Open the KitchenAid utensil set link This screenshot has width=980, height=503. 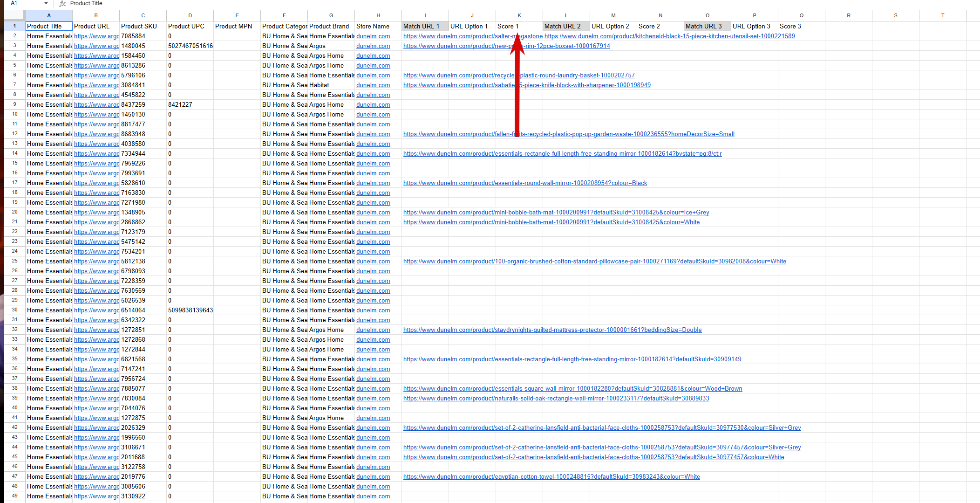669,36
